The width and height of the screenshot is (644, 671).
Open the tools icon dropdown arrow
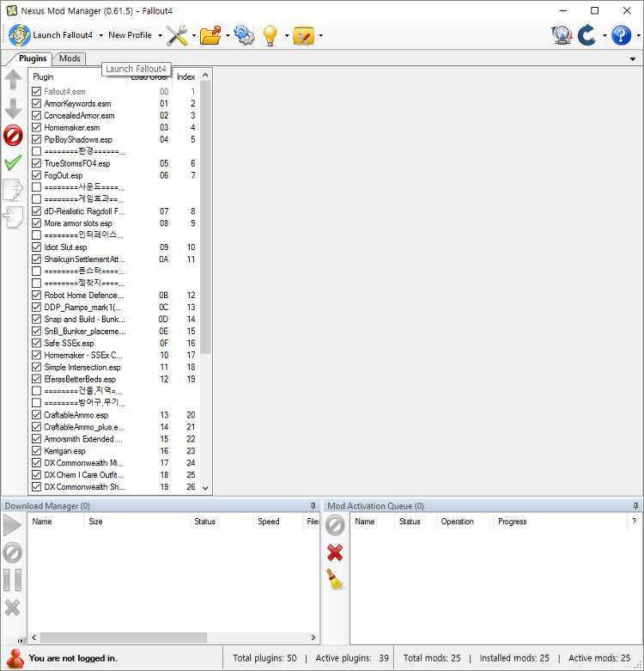click(x=194, y=35)
